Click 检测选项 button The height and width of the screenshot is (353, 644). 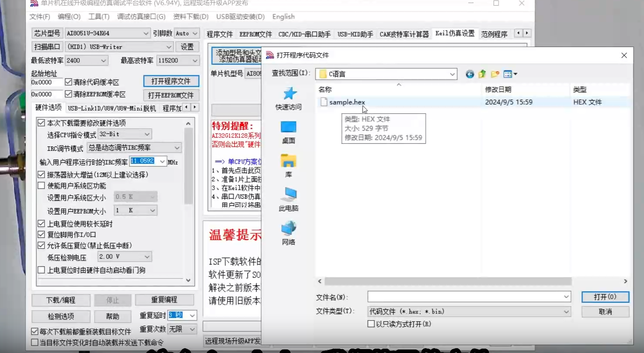click(x=61, y=316)
